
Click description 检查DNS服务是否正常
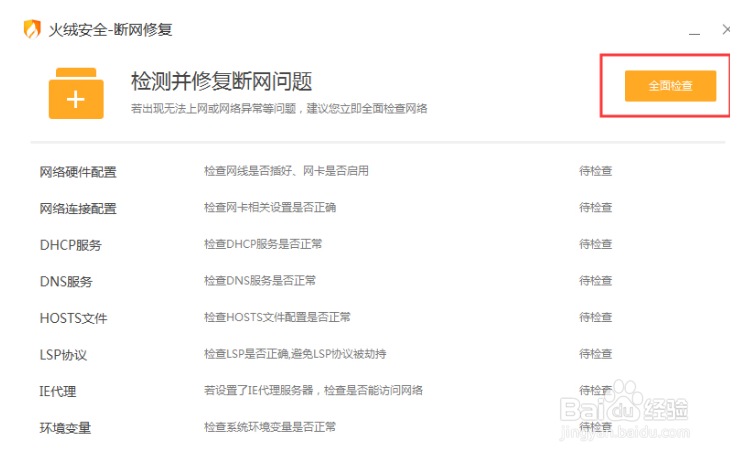[x=260, y=280]
